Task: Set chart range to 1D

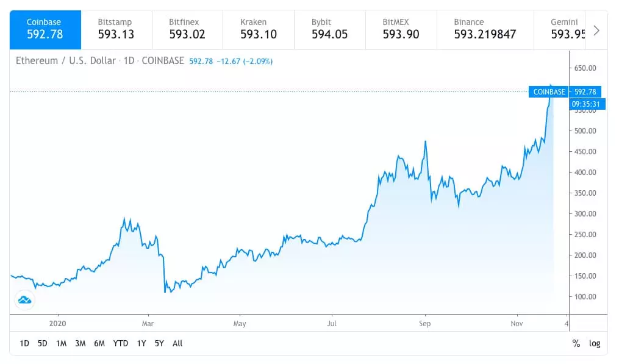Action: coord(24,343)
